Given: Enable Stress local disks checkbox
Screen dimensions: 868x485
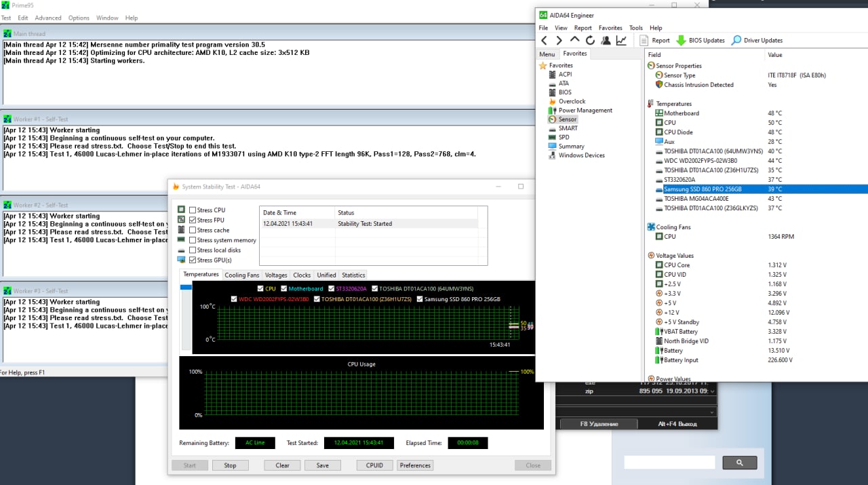Looking at the screenshot, I should [x=193, y=250].
